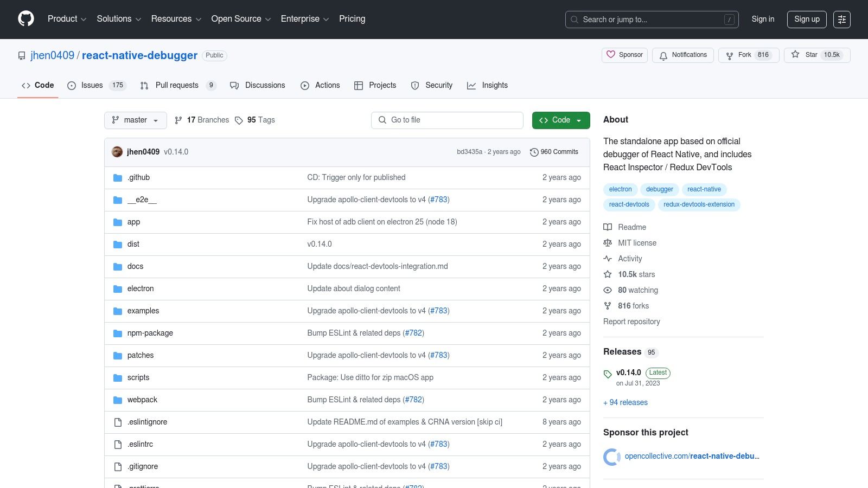868x488 pixels.
Task: Open Readme link in About section
Action: 625,227
